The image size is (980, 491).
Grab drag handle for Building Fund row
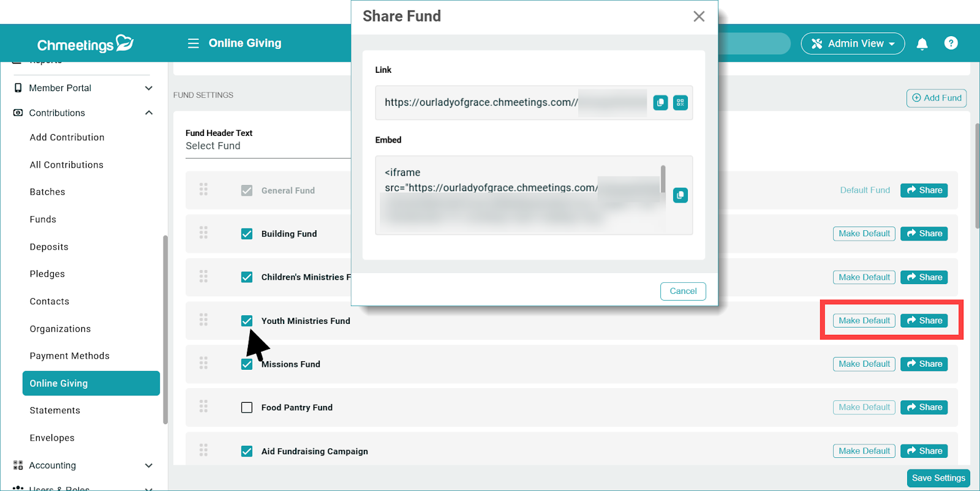[x=203, y=233]
